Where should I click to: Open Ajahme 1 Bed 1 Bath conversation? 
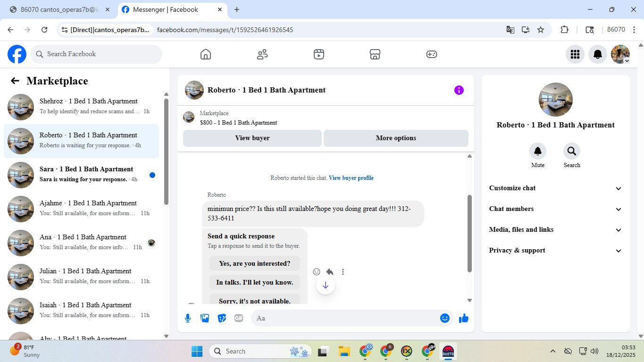tap(82, 209)
